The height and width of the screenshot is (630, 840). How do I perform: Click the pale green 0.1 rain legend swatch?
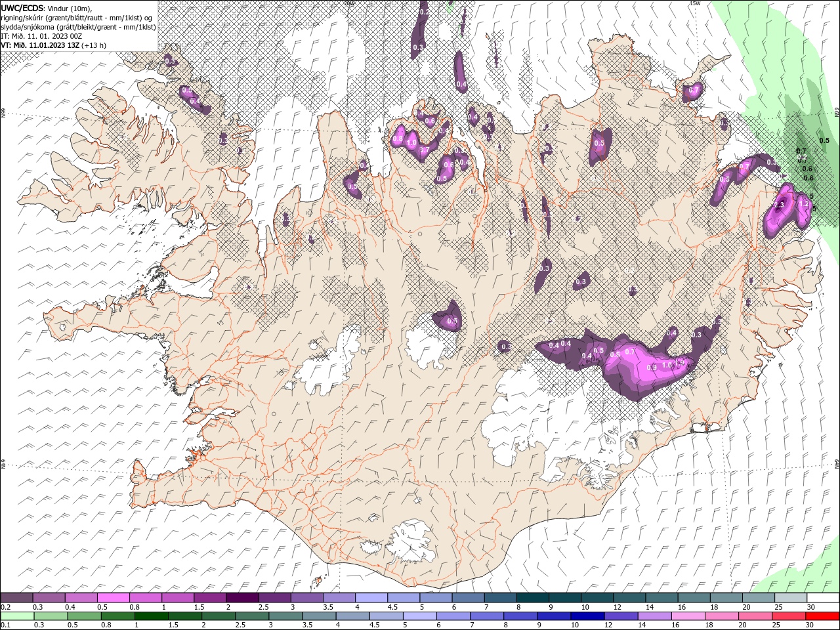[17, 616]
